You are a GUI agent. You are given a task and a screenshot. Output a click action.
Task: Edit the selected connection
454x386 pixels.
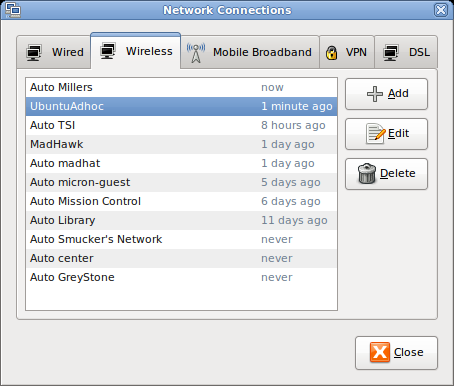pos(386,134)
